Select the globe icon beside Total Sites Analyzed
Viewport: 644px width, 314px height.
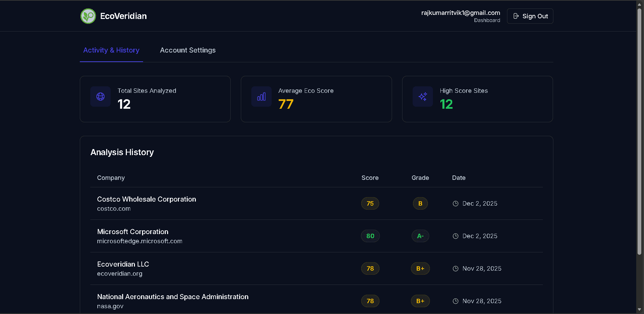click(100, 97)
